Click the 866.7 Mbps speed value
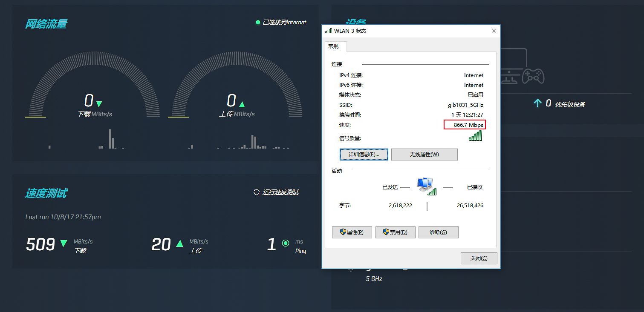 (468, 125)
